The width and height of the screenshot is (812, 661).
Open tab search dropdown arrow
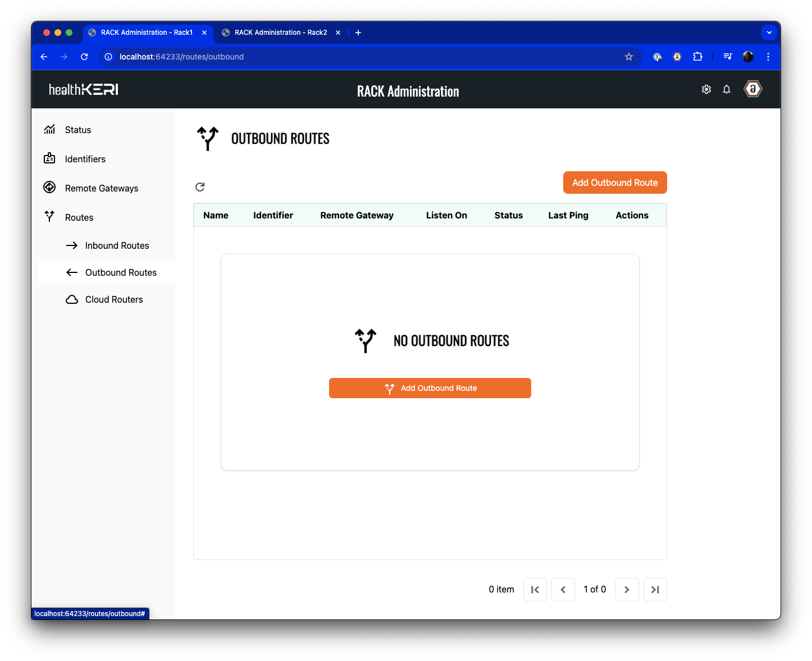769,33
